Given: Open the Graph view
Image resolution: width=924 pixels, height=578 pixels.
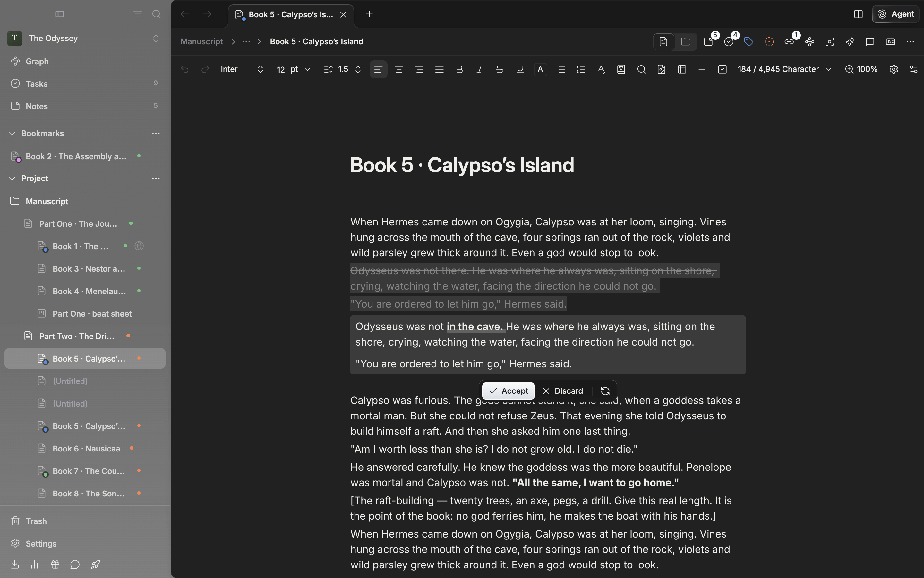Looking at the screenshot, I should (x=85, y=61).
